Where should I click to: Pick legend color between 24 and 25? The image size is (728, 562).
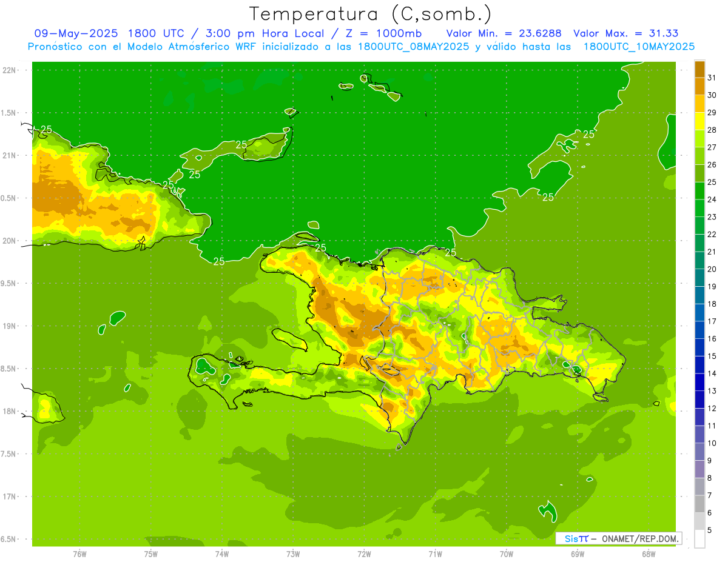(699, 191)
